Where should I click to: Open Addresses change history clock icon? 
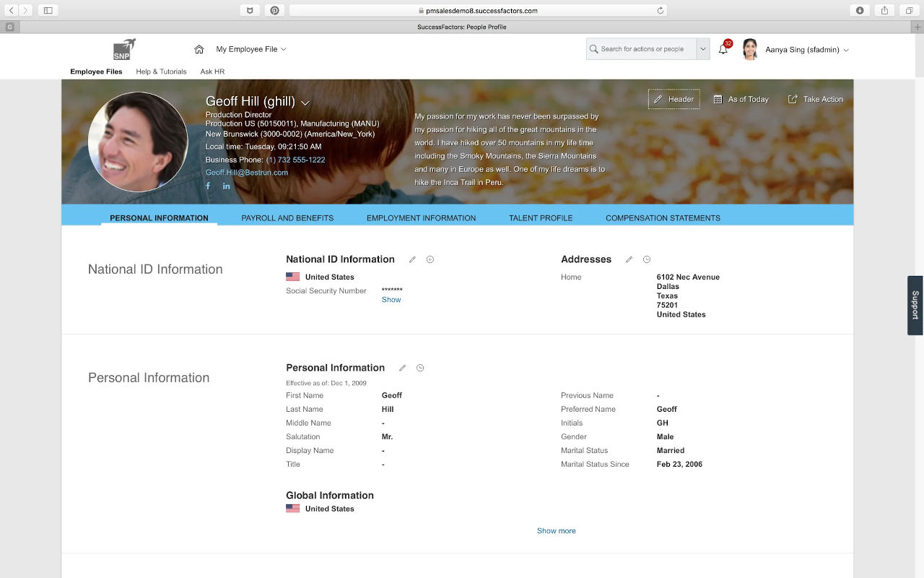[646, 259]
